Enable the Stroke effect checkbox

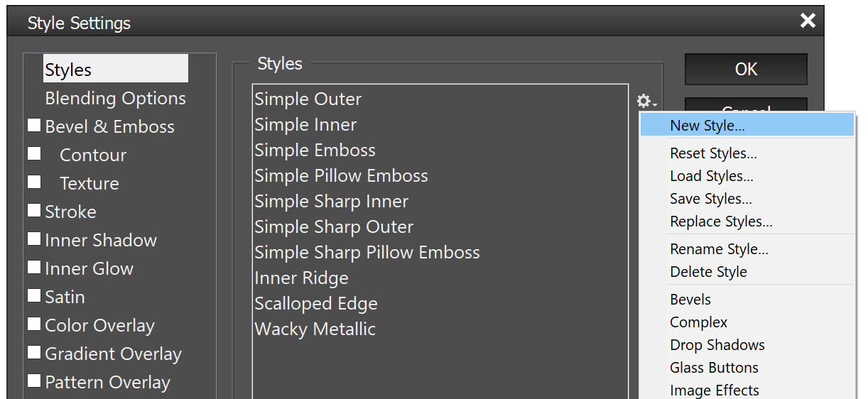coord(34,210)
